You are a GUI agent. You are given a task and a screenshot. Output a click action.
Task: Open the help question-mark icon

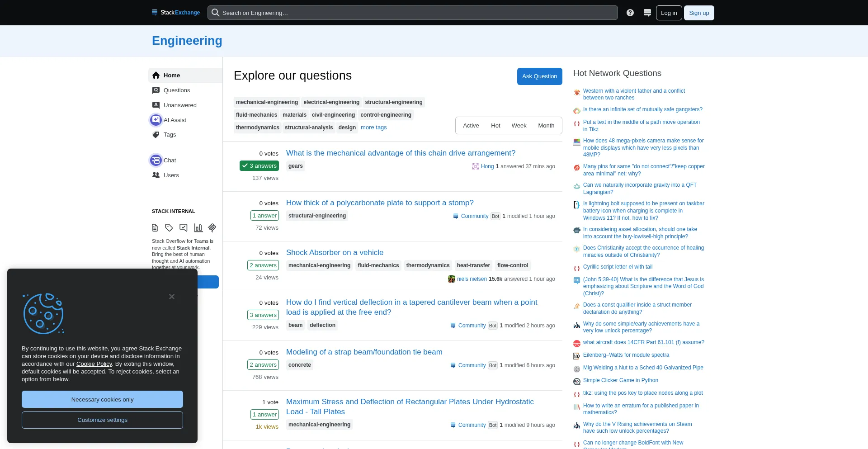[x=630, y=12]
